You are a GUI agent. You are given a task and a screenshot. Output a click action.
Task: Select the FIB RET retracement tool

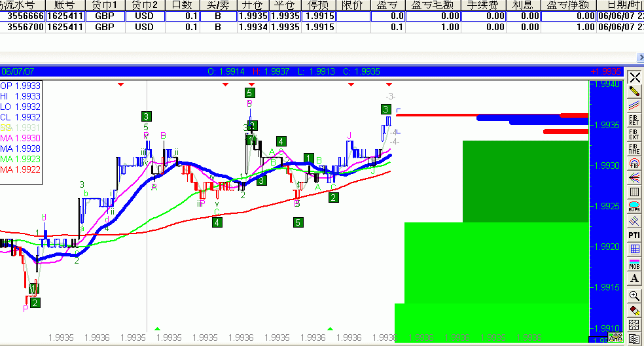click(635, 120)
